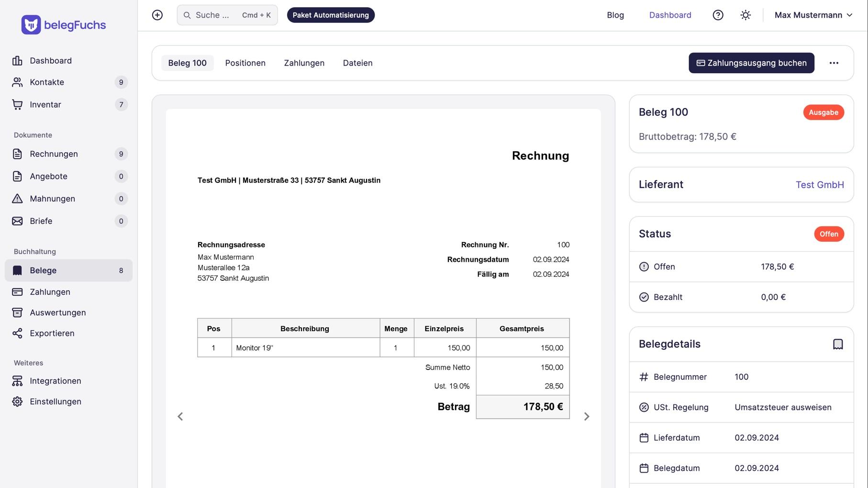The width and height of the screenshot is (868, 488).
Task: Click the Briefe envelope icon
Action: 17,221
